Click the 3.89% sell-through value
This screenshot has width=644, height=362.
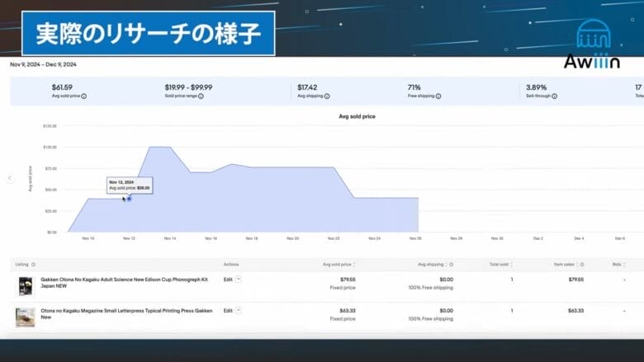pos(537,87)
